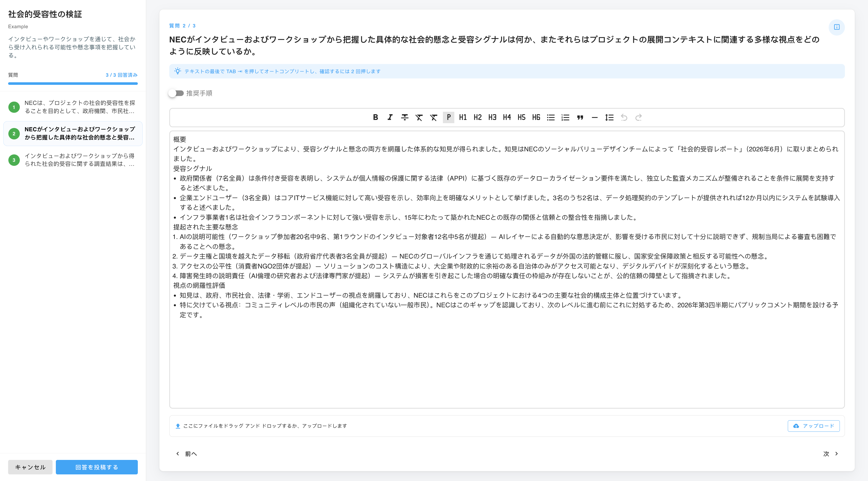Apply H3 heading style
This screenshot has height=481, width=868.
coord(492,117)
